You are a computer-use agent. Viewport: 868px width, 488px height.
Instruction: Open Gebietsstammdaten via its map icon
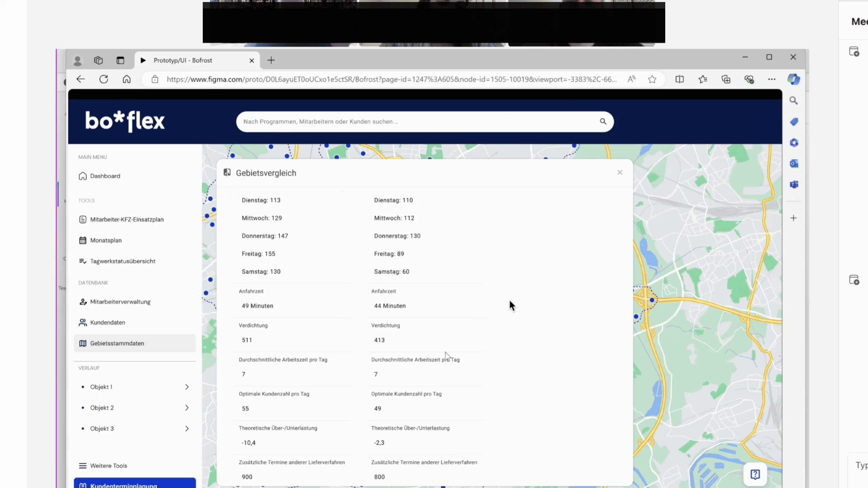[83, 343]
